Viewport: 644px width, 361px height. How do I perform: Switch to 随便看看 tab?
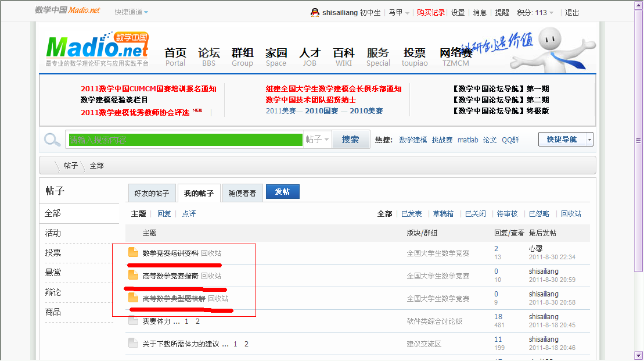click(242, 193)
